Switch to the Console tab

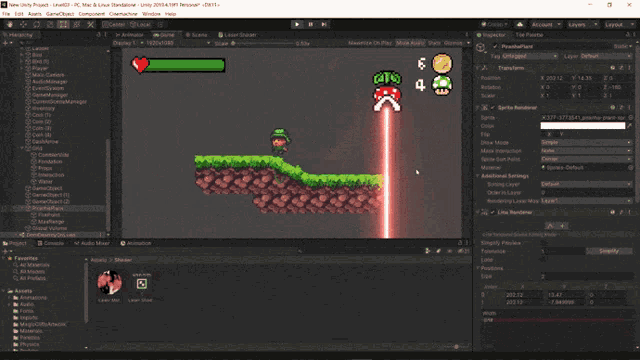51,243
